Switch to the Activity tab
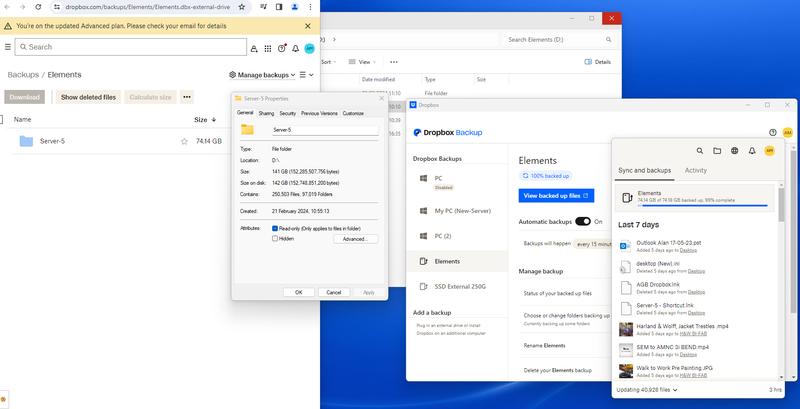Screen dimensions: 800x409 point(696,171)
